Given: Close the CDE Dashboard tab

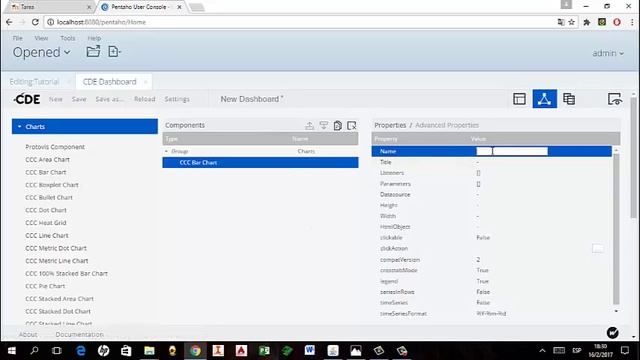Looking at the screenshot, I should pyautogui.click(x=145, y=82).
